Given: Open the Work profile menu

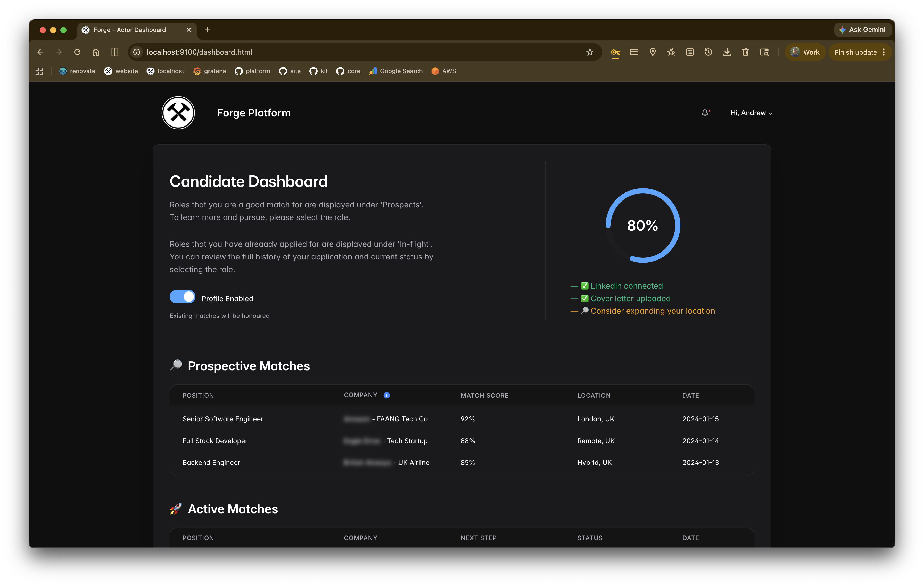Looking at the screenshot, I should coord(805,52).
